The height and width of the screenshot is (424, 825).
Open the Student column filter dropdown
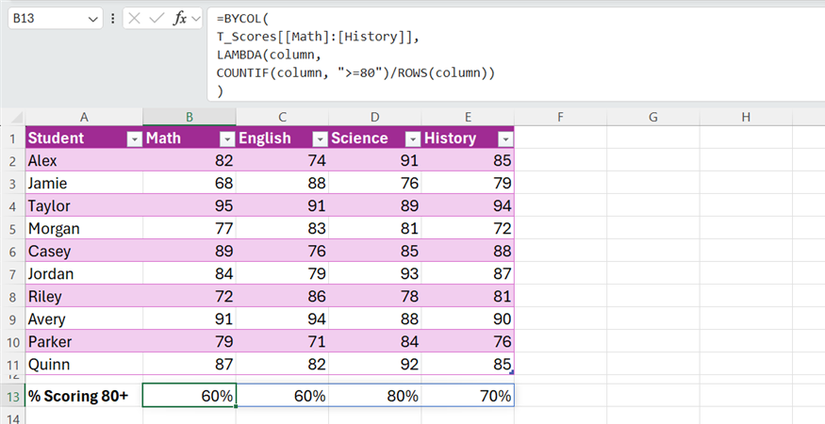[135, 139]
